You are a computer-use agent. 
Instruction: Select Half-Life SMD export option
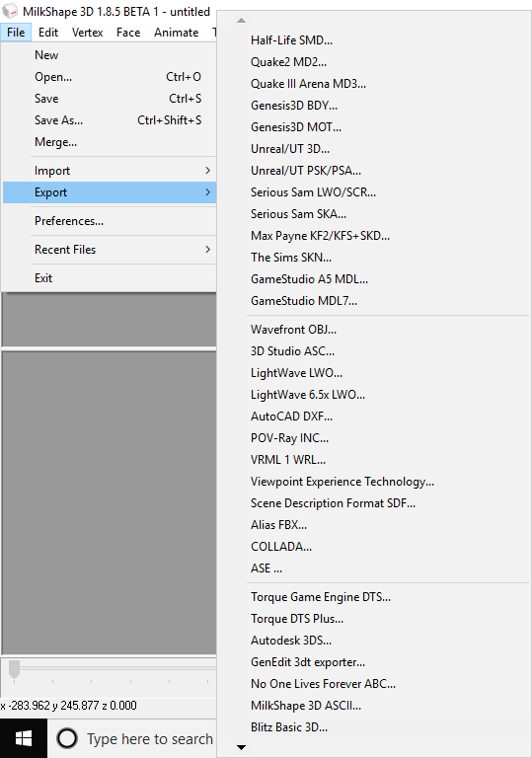pos(291,40)
